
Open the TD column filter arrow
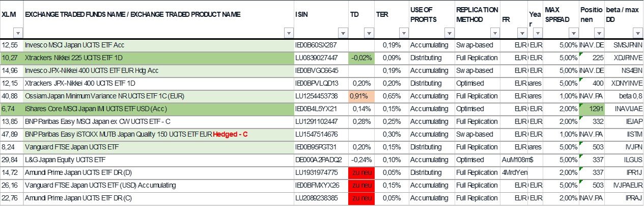coord(369,33)
